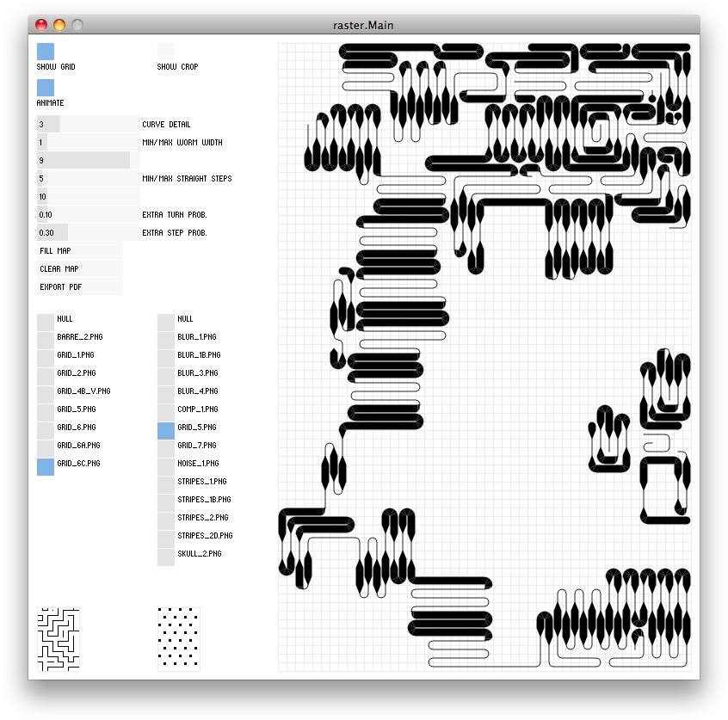728x720 pixels.
Task: Toggle the Show Grid checkbox
Action: pos(46,52)
